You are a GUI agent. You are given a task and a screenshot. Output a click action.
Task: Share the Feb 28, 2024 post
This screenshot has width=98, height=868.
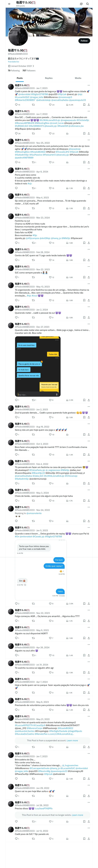tap(89, 260)
